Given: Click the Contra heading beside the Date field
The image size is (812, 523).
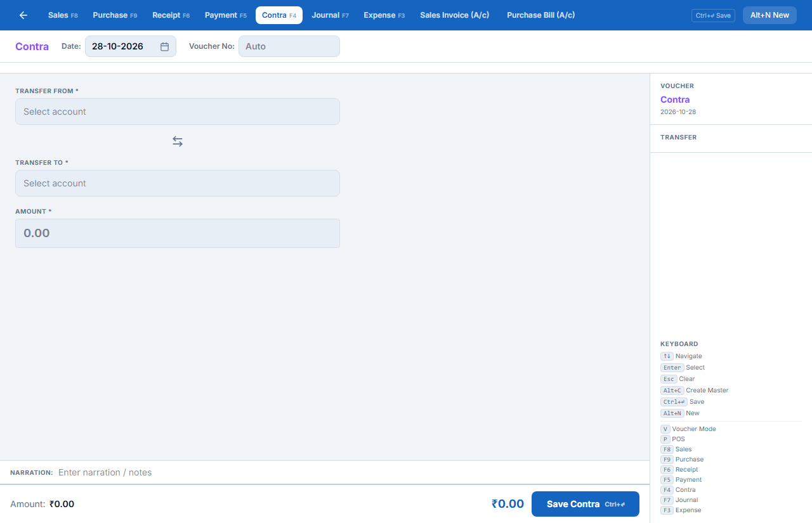Looking at the screenshot, I should coord(32,46).
